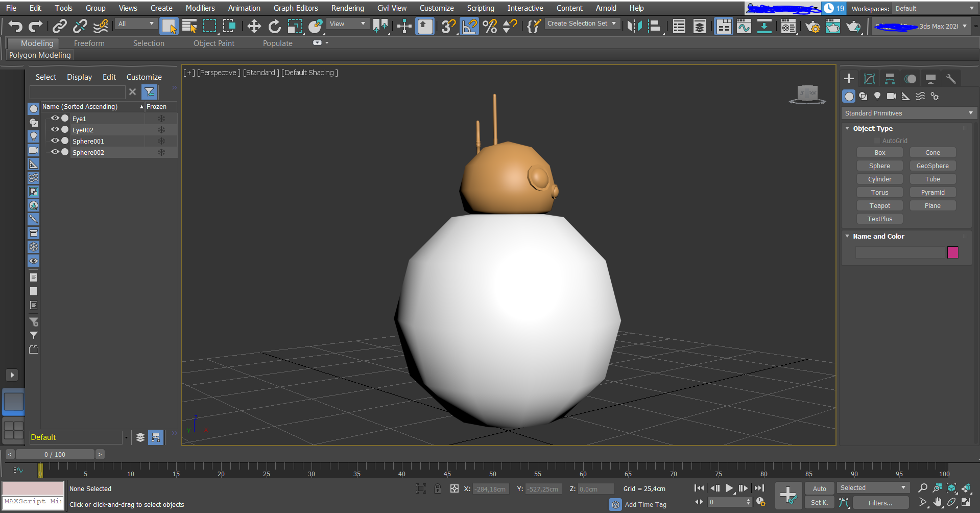Hide the Eye1 object with eye icon

55,118
